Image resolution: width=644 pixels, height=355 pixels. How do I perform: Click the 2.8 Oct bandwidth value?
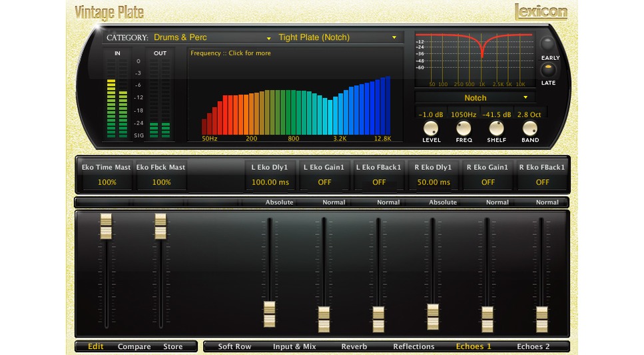click(529, 115)
